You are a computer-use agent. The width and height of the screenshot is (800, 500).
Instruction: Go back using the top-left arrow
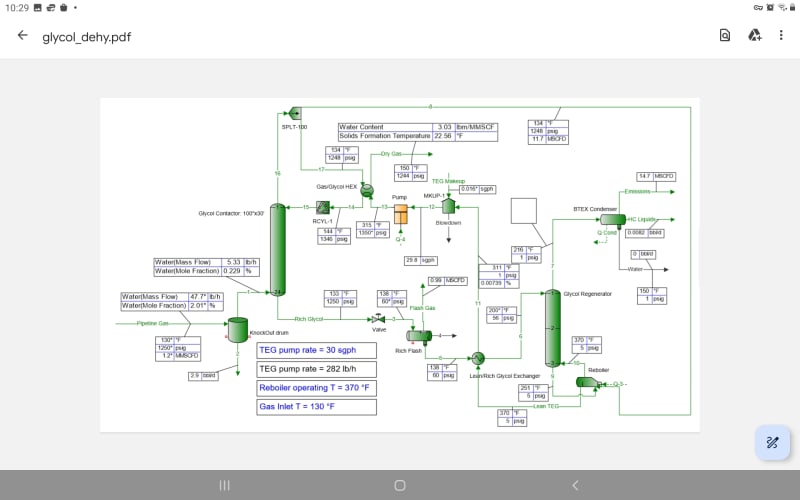tap(22, 35)
